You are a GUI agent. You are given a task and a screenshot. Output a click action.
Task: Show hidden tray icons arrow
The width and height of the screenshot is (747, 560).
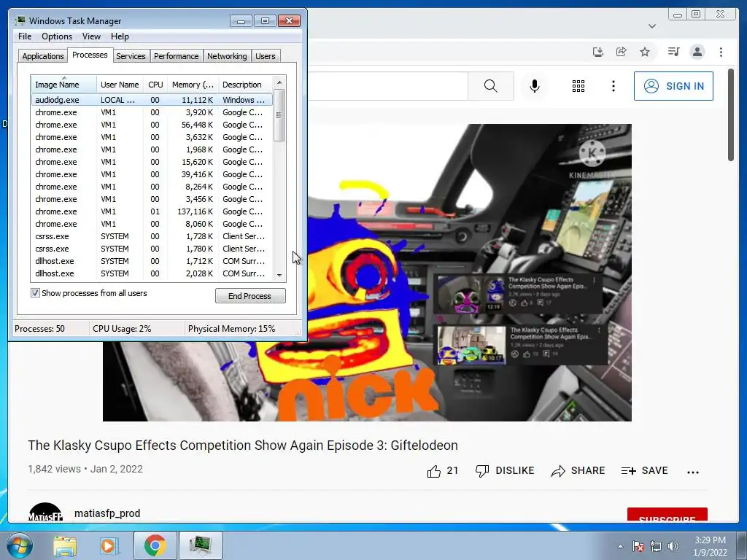(620, 546)
